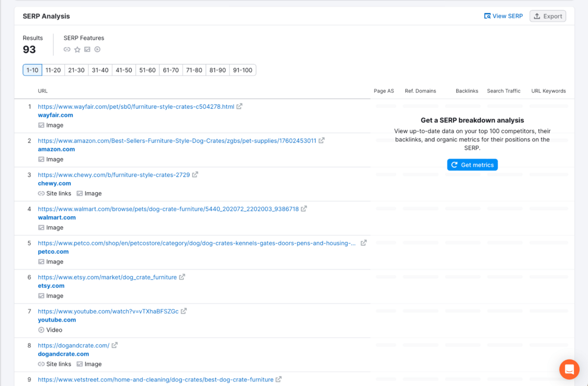Viewport: 588px width, 386px height.
Task: Click the Site links icon under chewy.com
Action: [x=41, y=193]
